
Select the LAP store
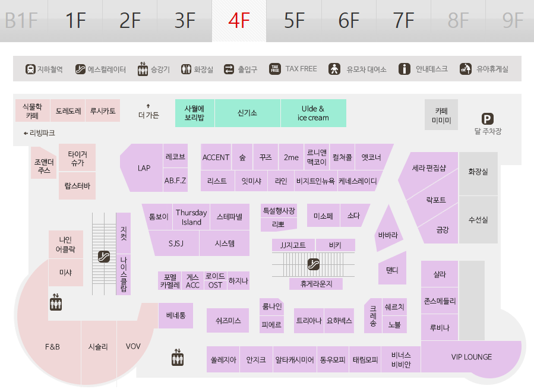click(x=142, y=168)
